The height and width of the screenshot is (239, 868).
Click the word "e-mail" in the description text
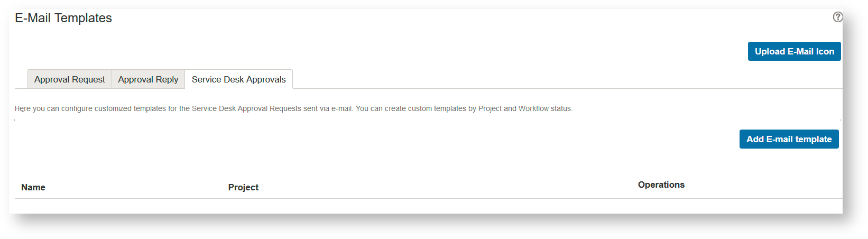(x=341, y=108)
